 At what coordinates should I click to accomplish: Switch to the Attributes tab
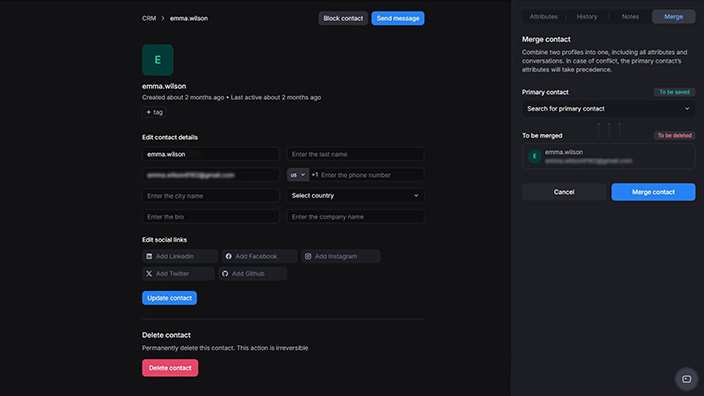click(543, 17)
